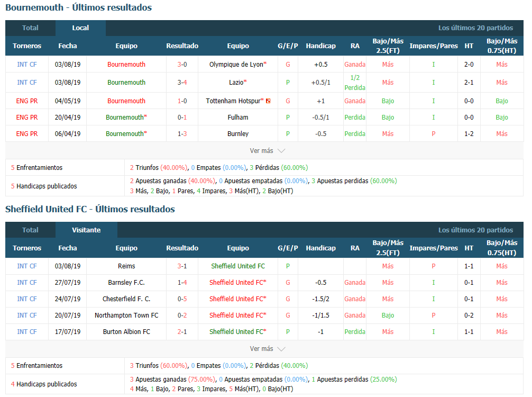Click 1-4 result of Barnsley match
The height and width of the screenshot is (397, 532).
click(182, 283)
